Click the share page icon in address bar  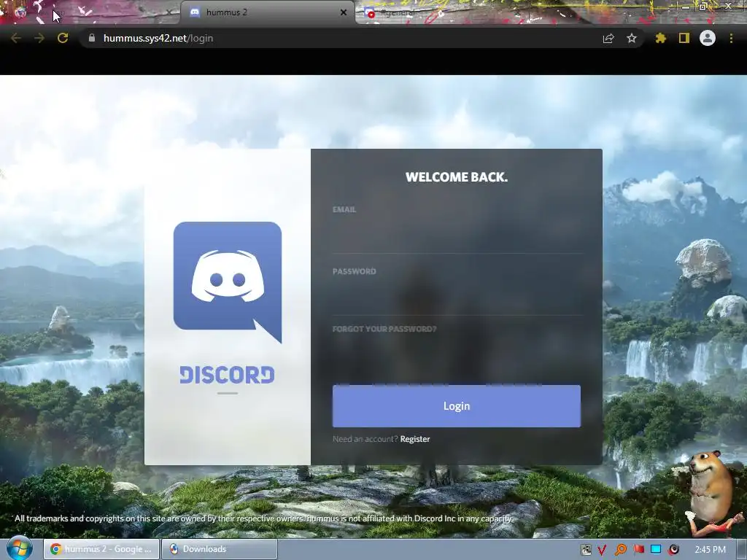point(608,38)
